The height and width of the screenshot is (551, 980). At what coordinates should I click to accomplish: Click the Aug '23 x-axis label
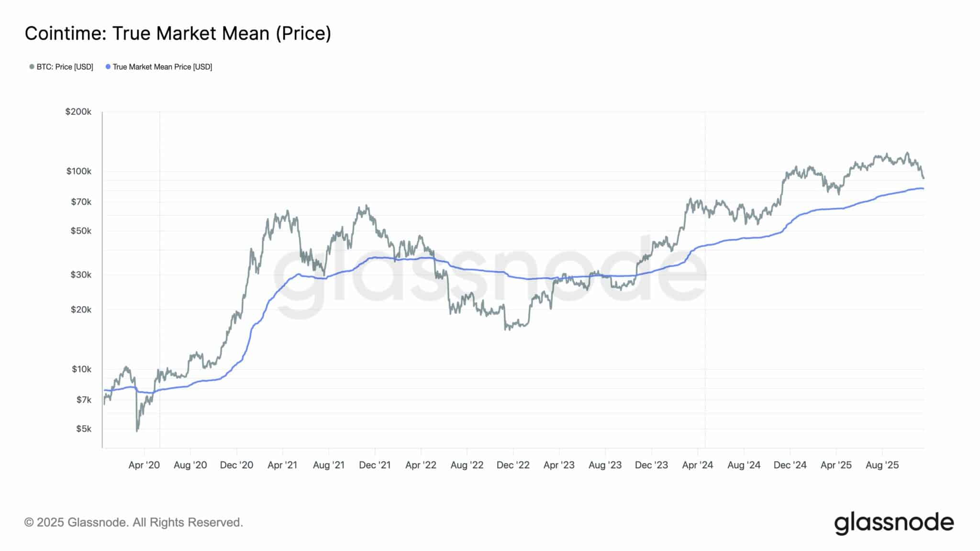pos(605,465)
